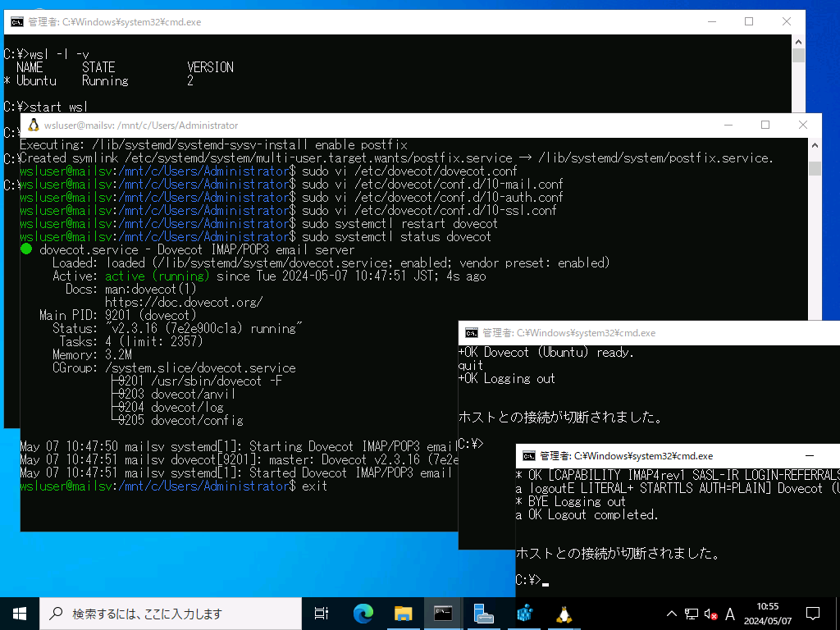Click the scroll-up arrow in WSL window scrollbar

pyautogui.click(x=814, y=145)
